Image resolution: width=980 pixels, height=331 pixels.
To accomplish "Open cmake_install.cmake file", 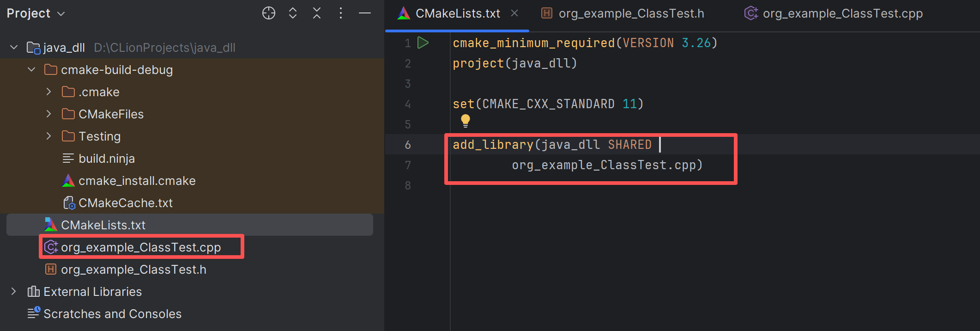I will [137, 181].
